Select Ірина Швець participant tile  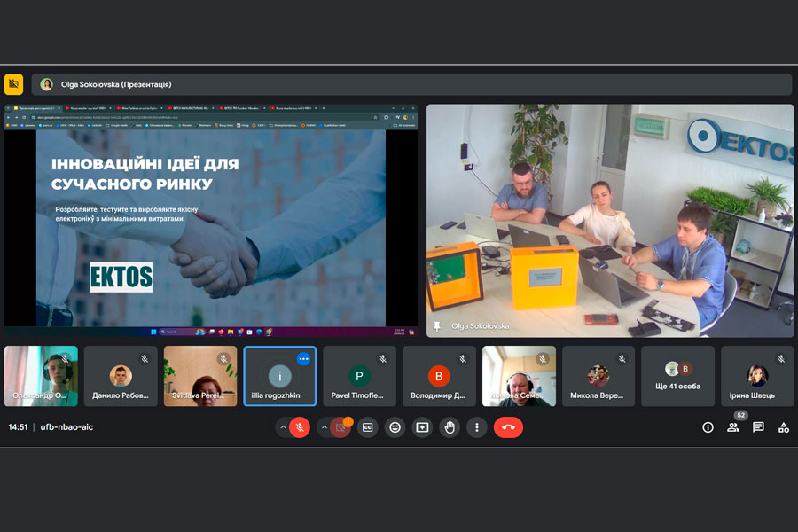[x=757, y=376]
